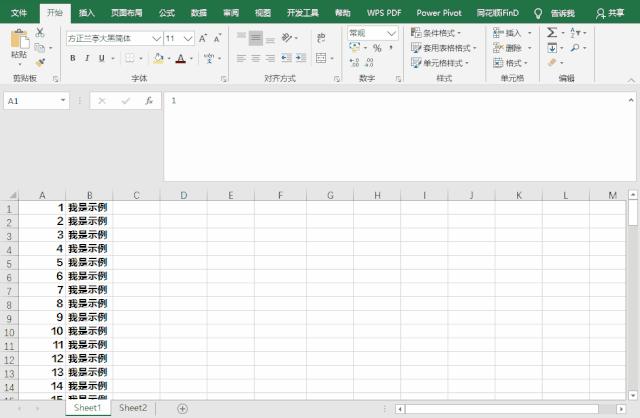
Task: Increase font size with larger A icon
Action: (203, 38)
